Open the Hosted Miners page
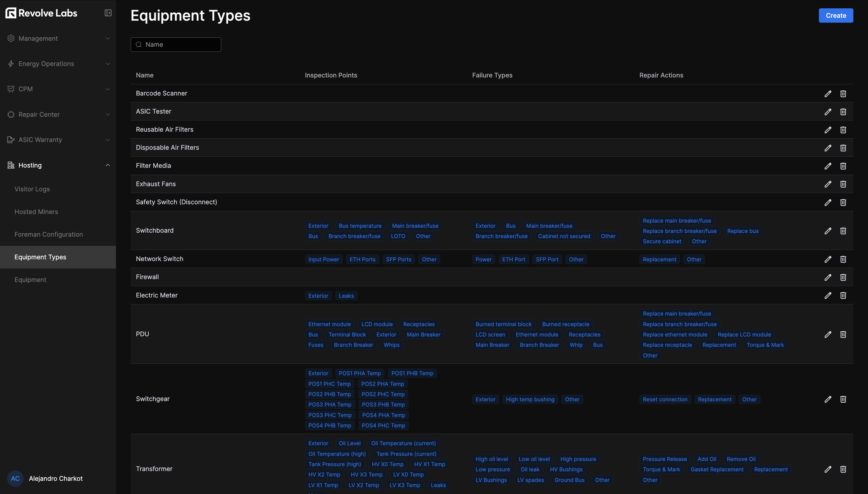This screenshot has height=494, width=868. point(36,211)
